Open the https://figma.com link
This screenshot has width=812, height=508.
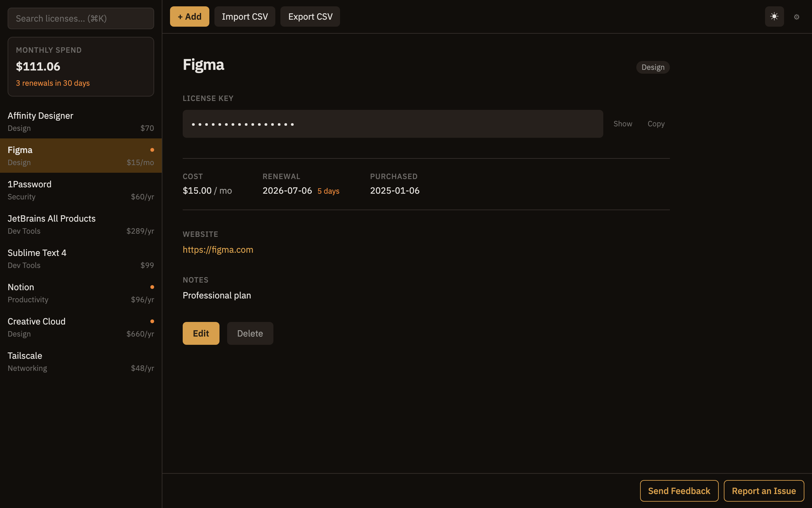point(218,250)
